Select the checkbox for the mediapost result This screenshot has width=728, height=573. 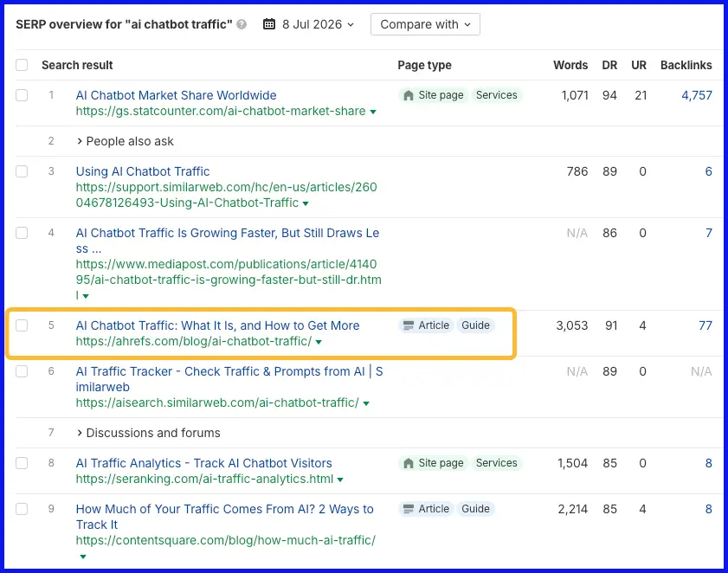tap(22, 233)
